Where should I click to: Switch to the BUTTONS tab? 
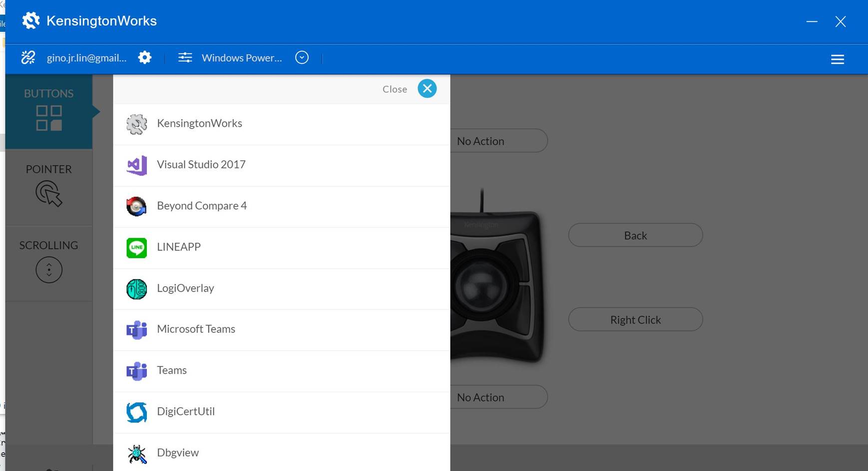click(x=49, y=112)
